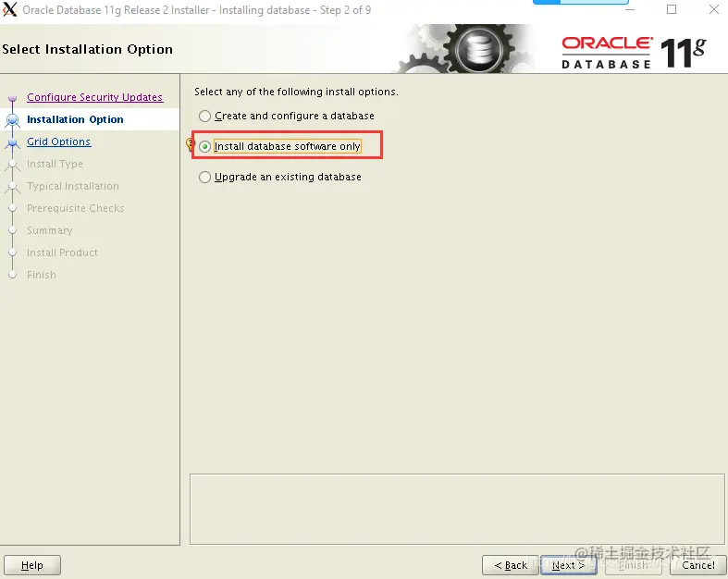Screen dimensions: 728x579
Task: Click the X11 window icon in title bar
Action: click(x=9, y=9)
